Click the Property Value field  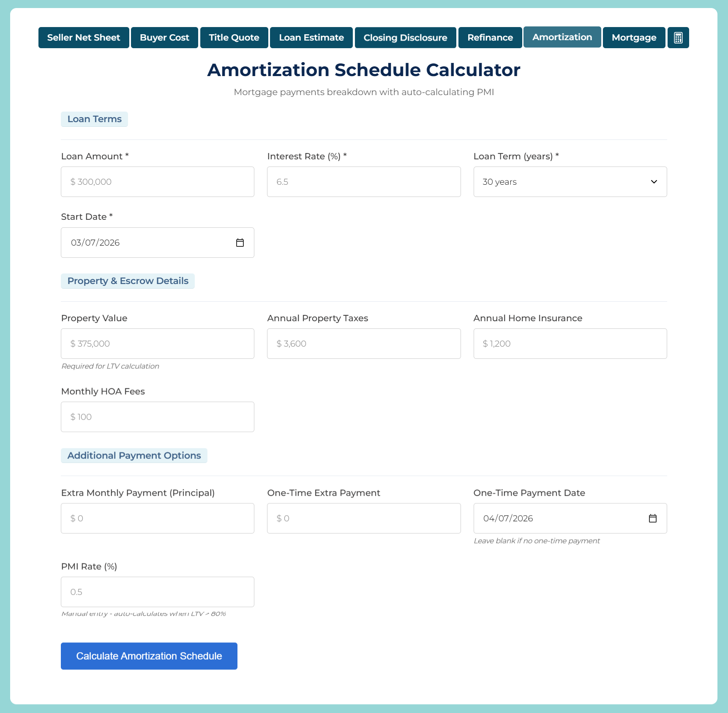pyautogui.click(x=157, y=343)
